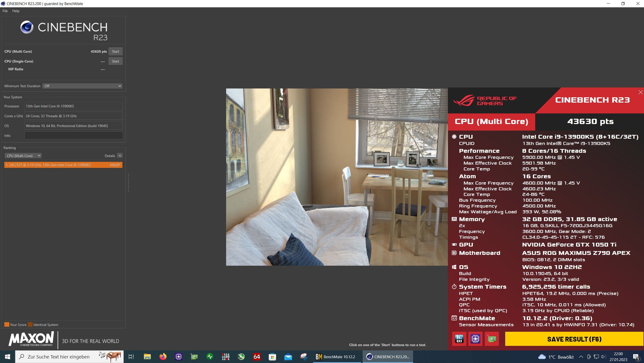This screenshot has height=363, width=644.
Task: Open the clock showing 22:00
Action: [618, 357]
